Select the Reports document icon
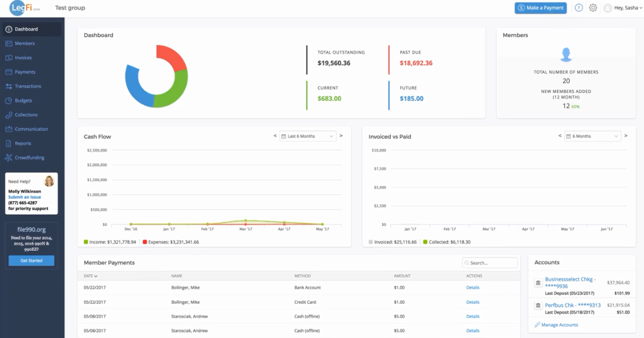 click(9, 143)
